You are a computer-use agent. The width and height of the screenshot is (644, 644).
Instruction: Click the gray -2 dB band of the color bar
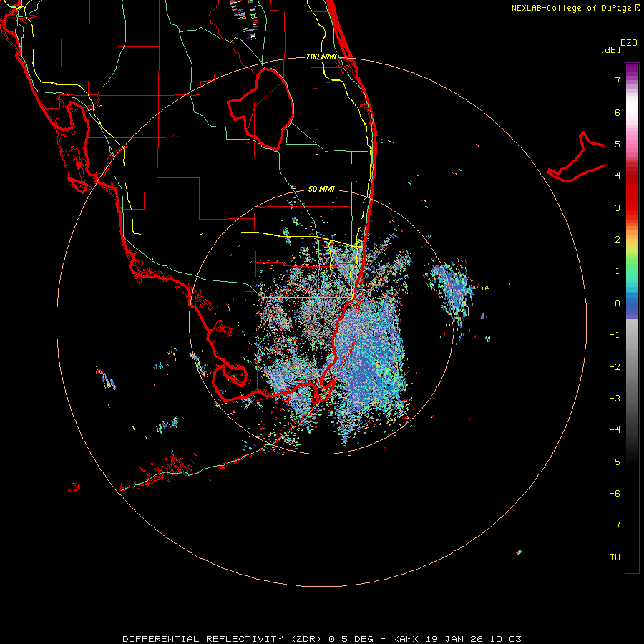point(632,367)
